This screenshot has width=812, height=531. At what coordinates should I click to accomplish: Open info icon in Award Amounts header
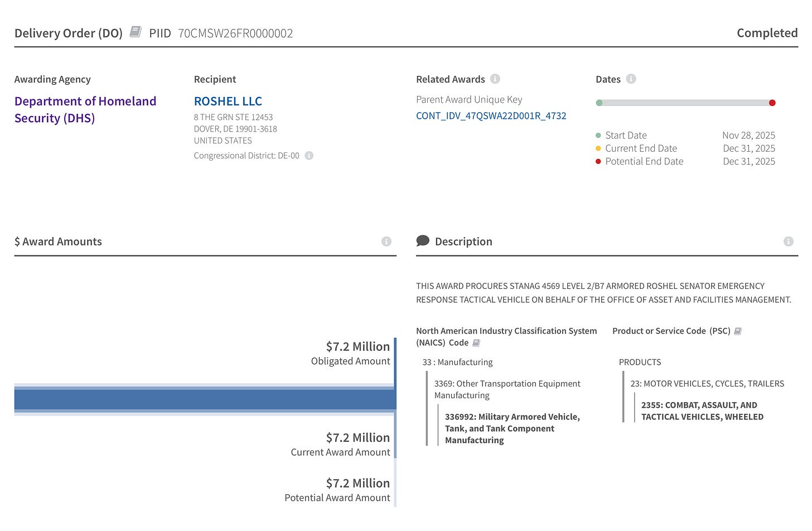click(386, 242)
